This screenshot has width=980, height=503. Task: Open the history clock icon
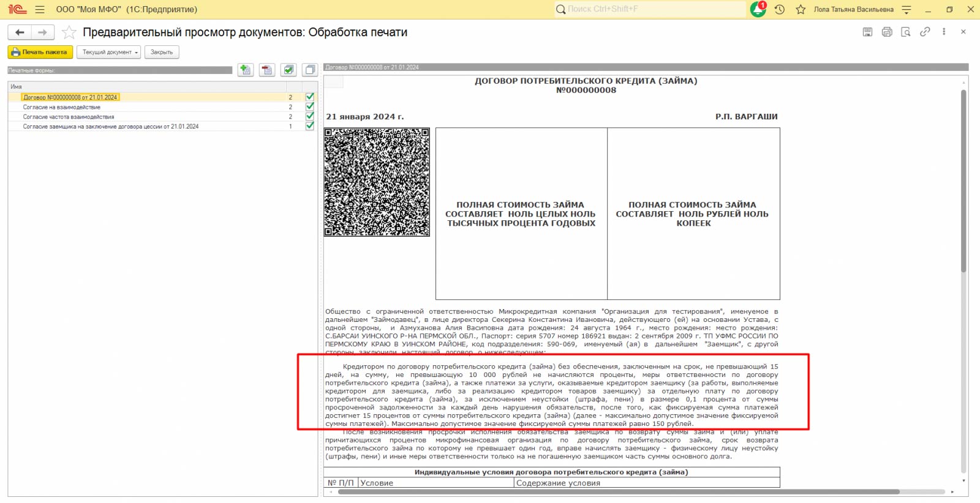point(780,10)
